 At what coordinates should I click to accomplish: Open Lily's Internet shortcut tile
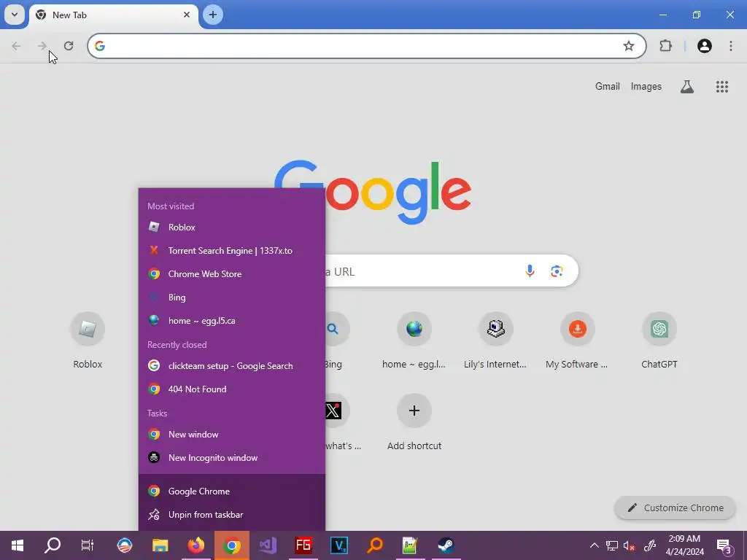point(495,341)
